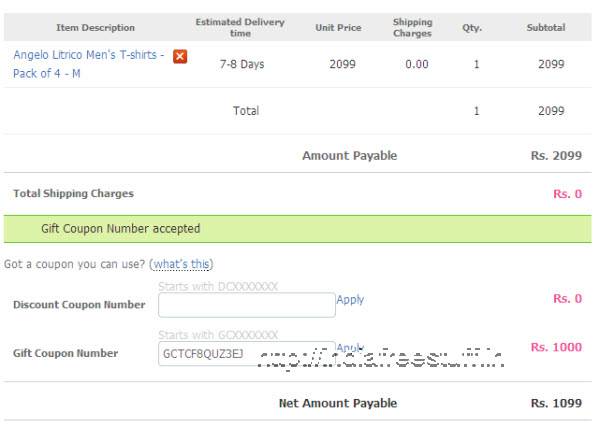The width and height of the screenshot is (600, 425).
Task: Open Angelo Litrico Men's T-shirts product link
Action: click(x=89, y=64)
